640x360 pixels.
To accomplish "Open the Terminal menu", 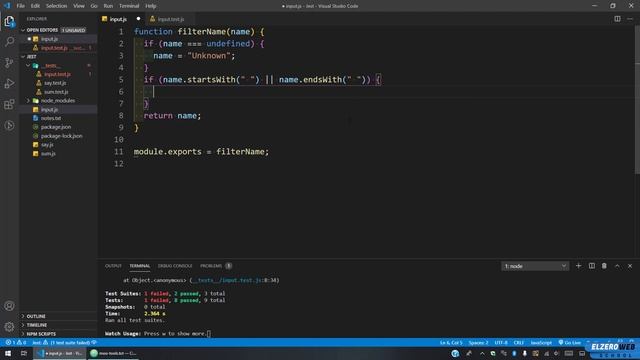I will pos(129,6).
